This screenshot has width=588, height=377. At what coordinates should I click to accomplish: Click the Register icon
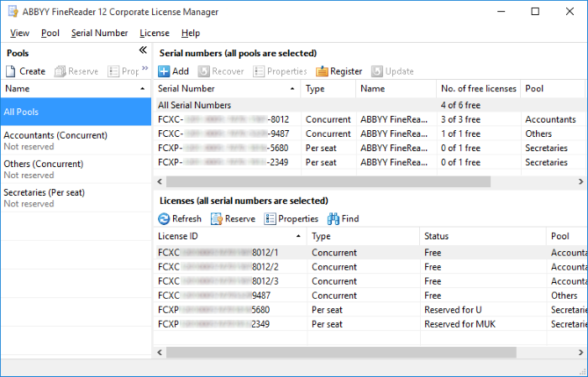[x=322, y=71]
